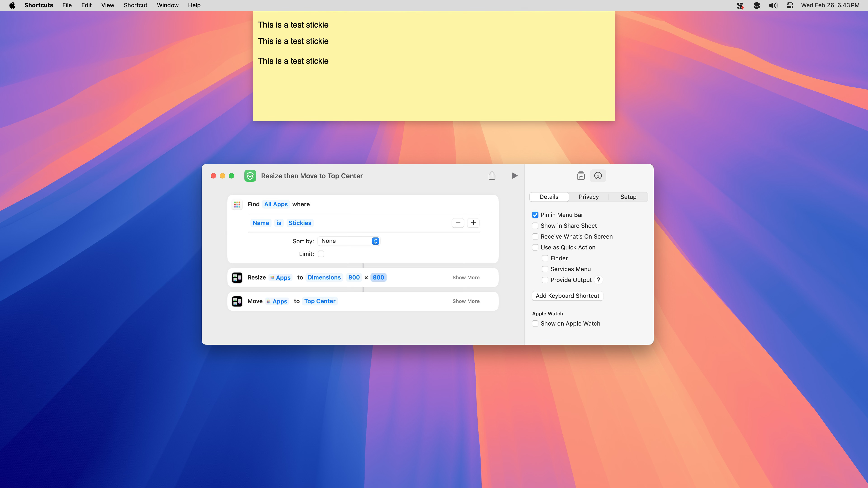
Task: Click the shortcut details info icon
Action: (598, 176)
